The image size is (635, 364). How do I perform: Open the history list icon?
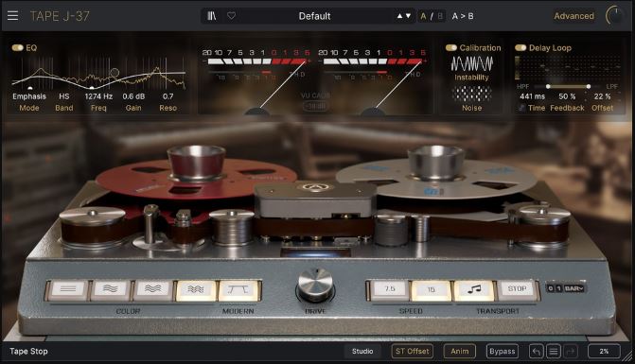click(x=554, y=352)
